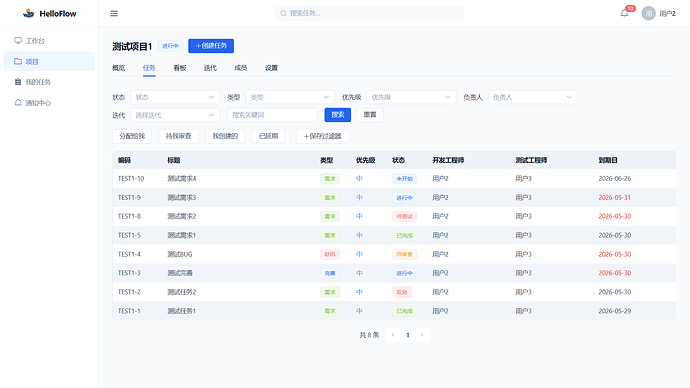Screen dimensions: 690x388
Task: Select 项目 folder item in the sidebar
Action: coord(49,61)
